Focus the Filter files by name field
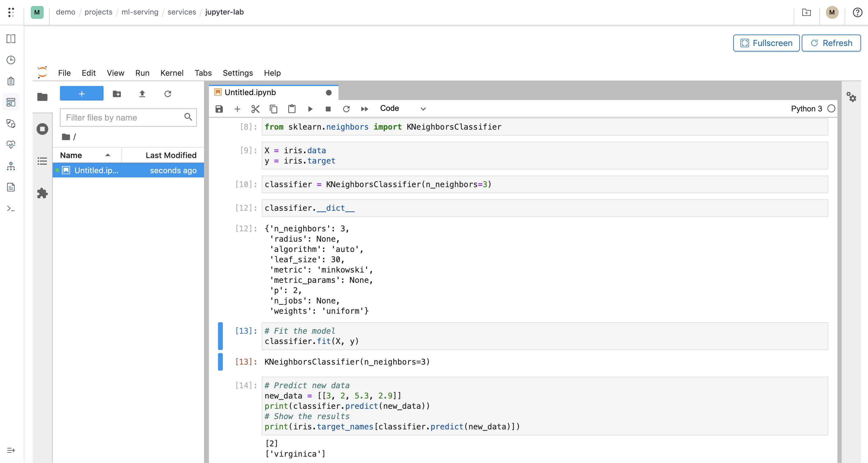 (128, 117)
